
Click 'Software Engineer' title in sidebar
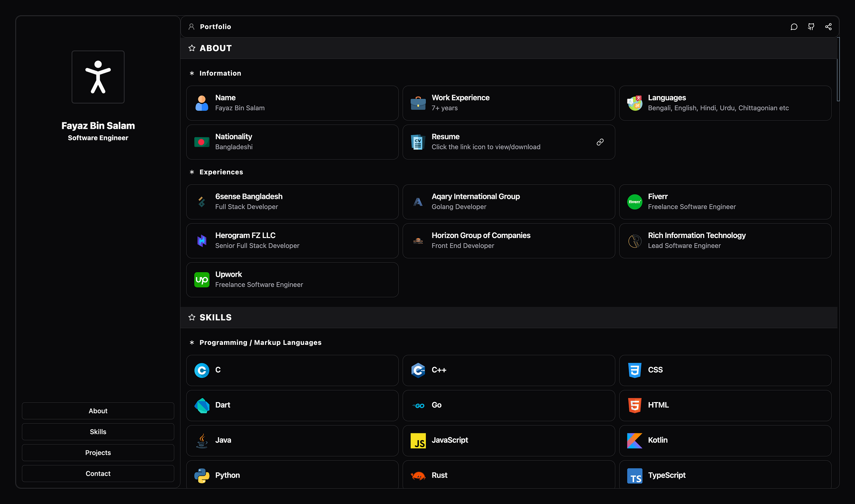(x=98, y=138)
